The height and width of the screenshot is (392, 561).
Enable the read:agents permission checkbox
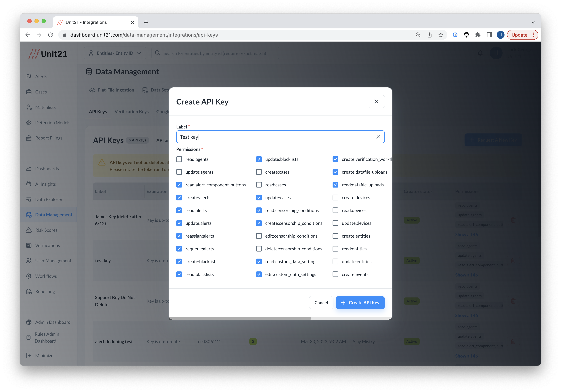[x=179, y=159]
